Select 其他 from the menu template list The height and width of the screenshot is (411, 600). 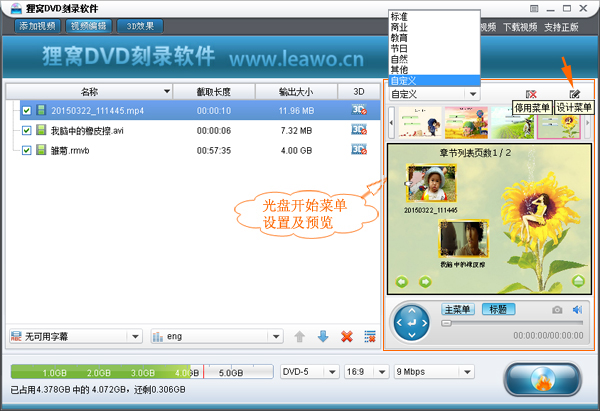(x=434, y=70)
